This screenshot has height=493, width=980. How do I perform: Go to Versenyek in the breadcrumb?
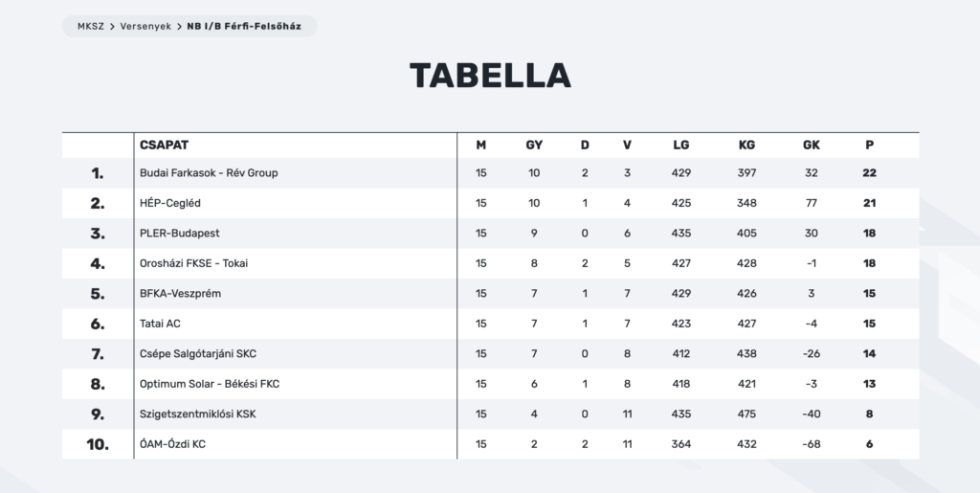point(145,26)
